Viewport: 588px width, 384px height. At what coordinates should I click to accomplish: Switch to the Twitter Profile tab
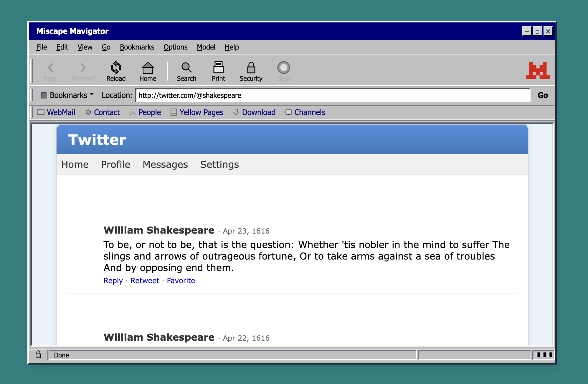tap(115, 164)
